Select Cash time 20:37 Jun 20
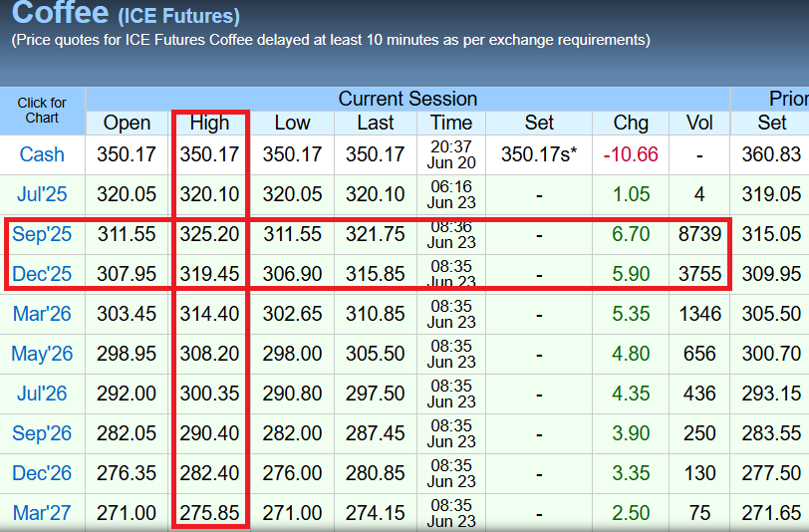809x532 pixels. [451, 154]
